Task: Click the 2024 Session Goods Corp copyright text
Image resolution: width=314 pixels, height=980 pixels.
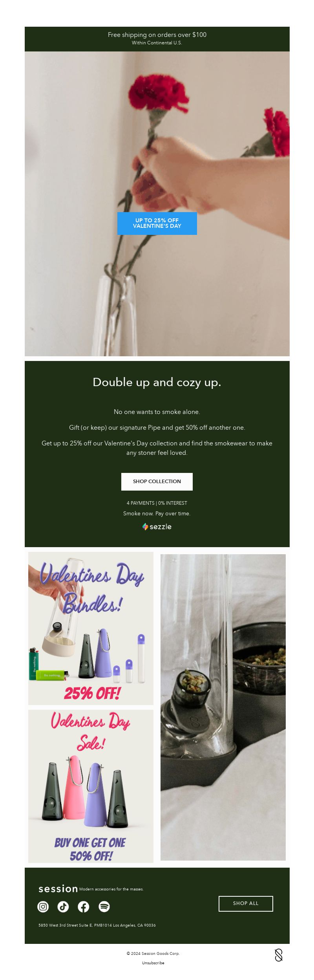Action: point(153,953)
